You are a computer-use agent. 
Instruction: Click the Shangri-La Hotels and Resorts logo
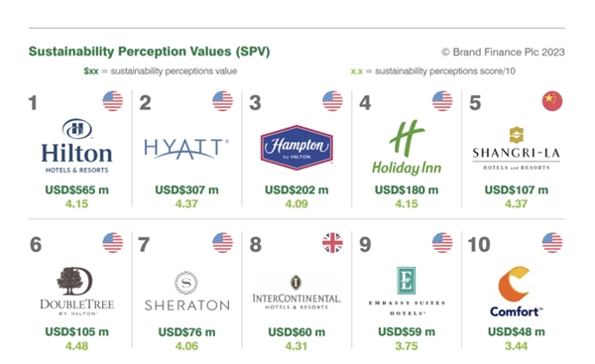516,148
